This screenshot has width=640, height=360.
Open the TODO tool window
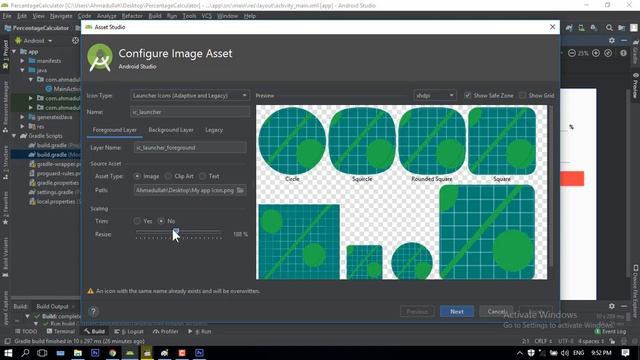click(x=26, y=331)
